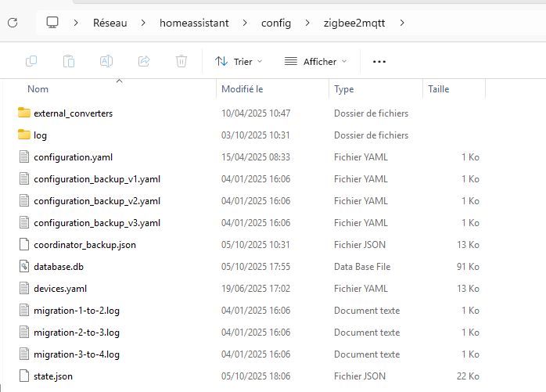The width and height of the screenshot is (546, 392).
Task: Open the three-dots more options menu
Action: click(x=379, y=61)
